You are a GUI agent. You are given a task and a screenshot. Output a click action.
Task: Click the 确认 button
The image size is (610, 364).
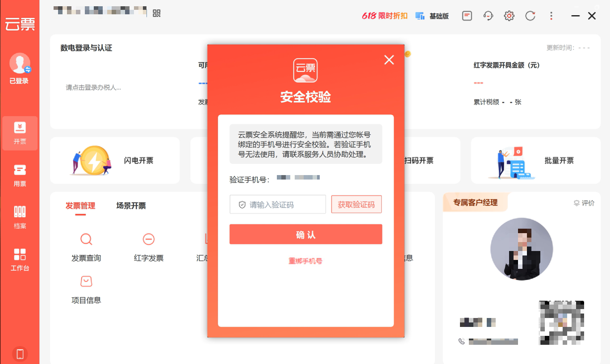pyautogui.click(x=306, y=234)
